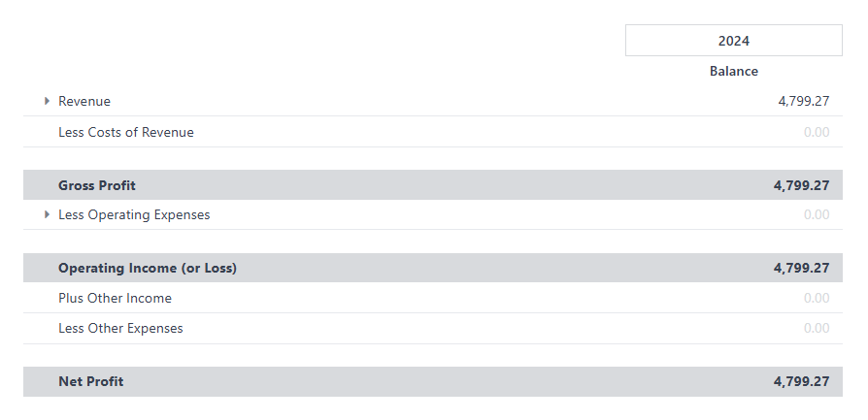Image resolution: width=868 pixels, height=420 pixels.
Task: Click the Gross Profit amount 4,799.27
Action: tap(802, 185)
